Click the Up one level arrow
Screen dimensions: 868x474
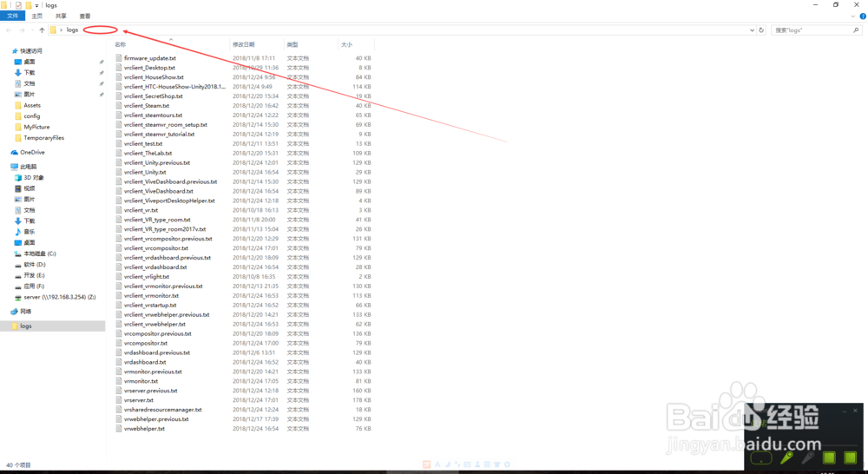pos(42,30)
